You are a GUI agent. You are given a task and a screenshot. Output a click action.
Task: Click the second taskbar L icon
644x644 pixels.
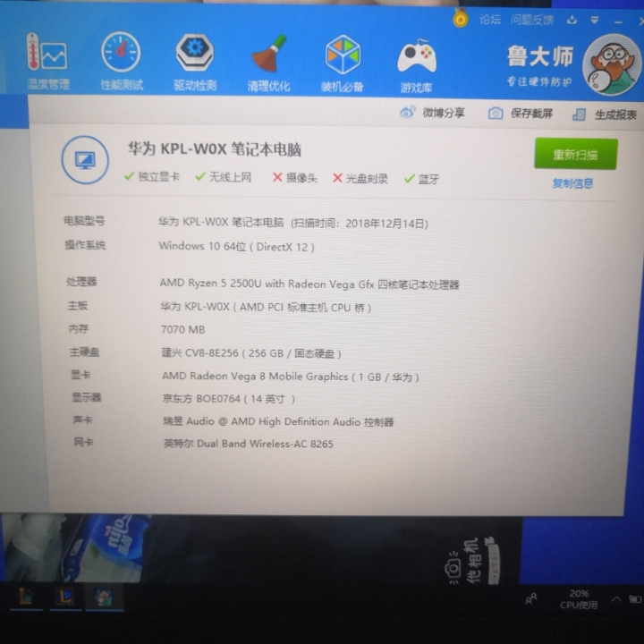(65, 597)
